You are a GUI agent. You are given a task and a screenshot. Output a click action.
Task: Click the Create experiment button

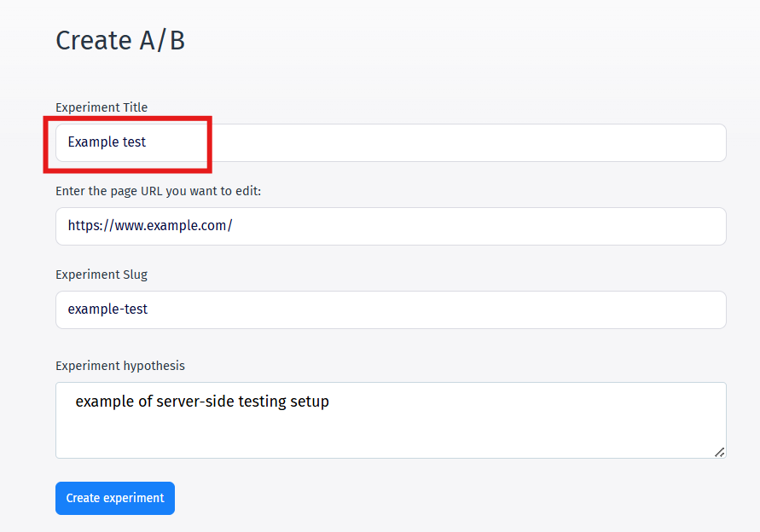pos(115,498)
